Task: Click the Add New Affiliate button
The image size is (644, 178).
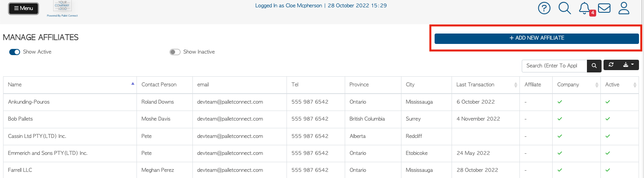Action: click(x=536, y=38)
